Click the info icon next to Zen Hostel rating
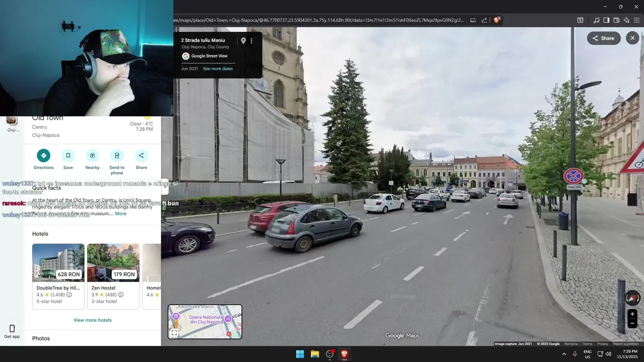The image size is (644, 362). (x=121, y=295)
